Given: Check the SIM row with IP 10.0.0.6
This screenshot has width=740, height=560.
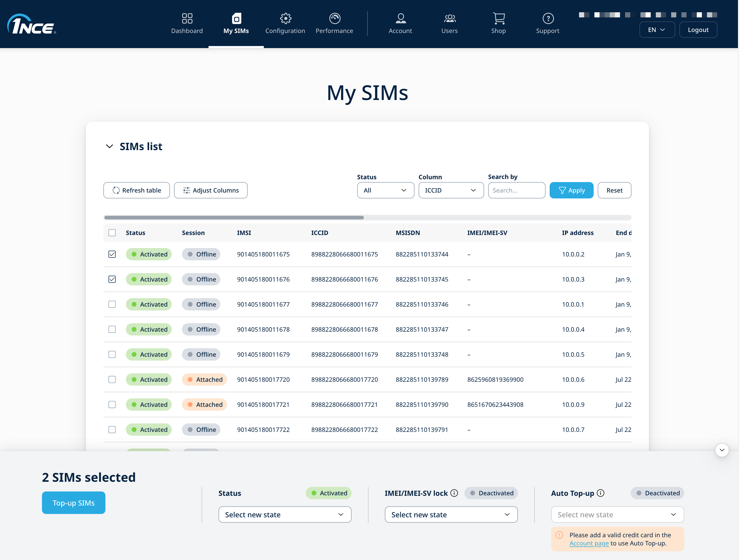Looking at the screenshot, I should click(x=112, y=379).
